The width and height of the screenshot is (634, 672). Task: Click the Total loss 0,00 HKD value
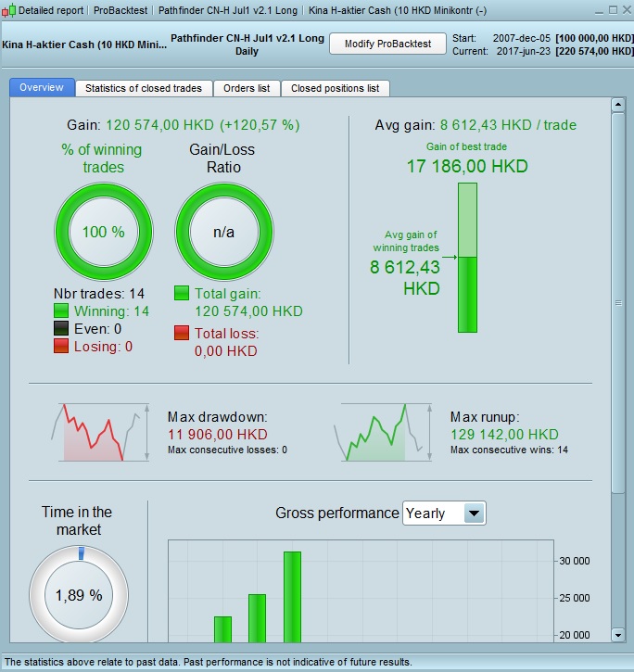pyautogui.click(x=226, y=351)
